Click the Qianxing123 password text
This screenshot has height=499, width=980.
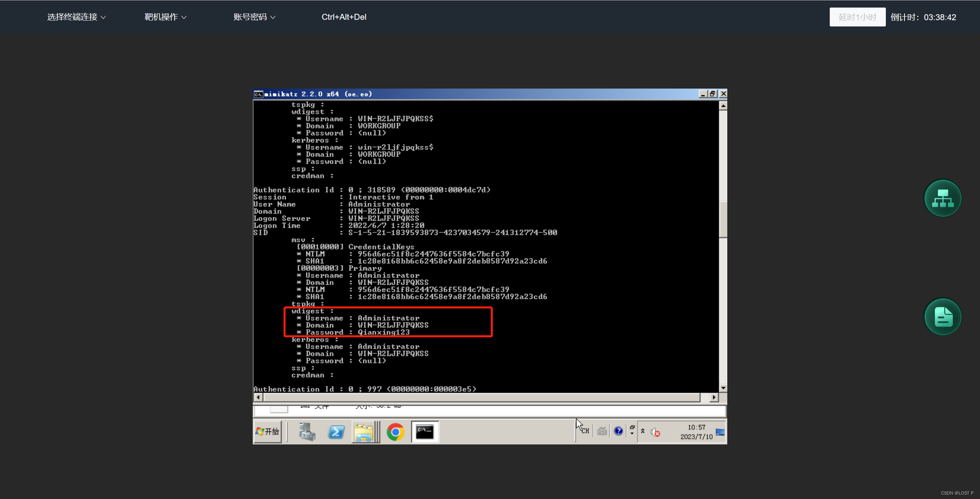coord(384,332)
